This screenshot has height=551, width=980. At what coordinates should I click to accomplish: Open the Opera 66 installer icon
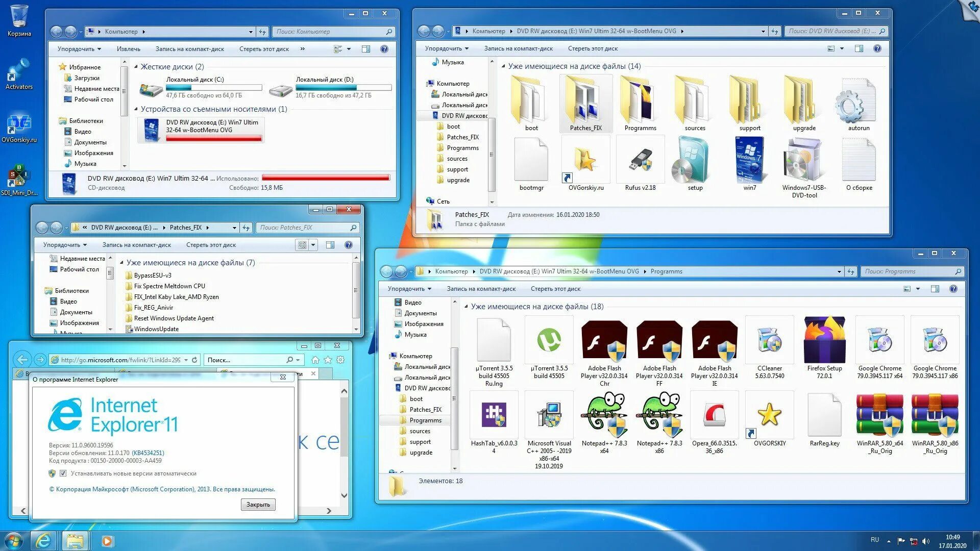pyautogui.click(x=714, y=413)
